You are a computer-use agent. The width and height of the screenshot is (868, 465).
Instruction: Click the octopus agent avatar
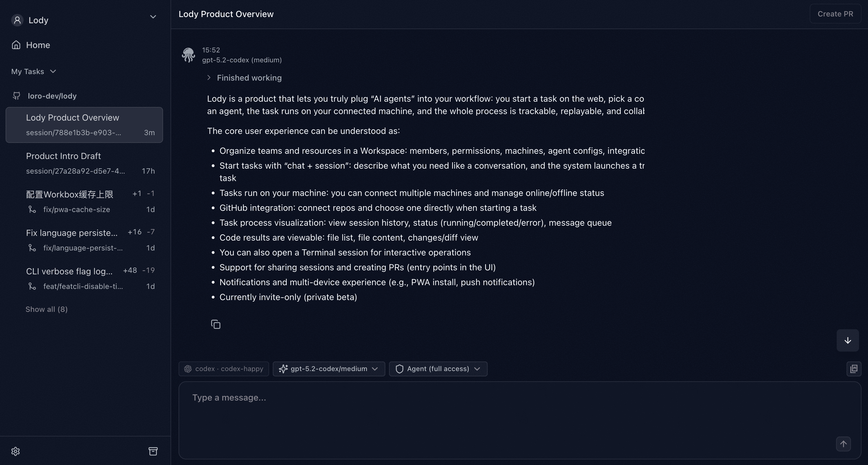(x=188, y=55)
